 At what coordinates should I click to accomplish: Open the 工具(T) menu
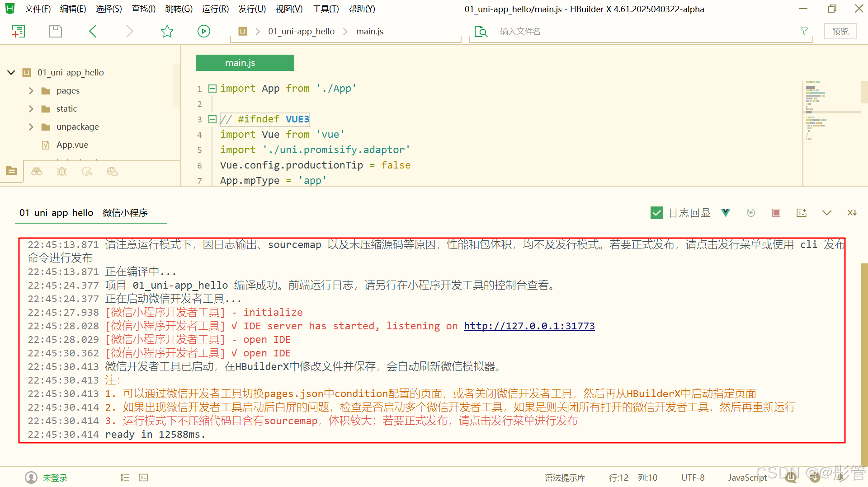(325, 9)
